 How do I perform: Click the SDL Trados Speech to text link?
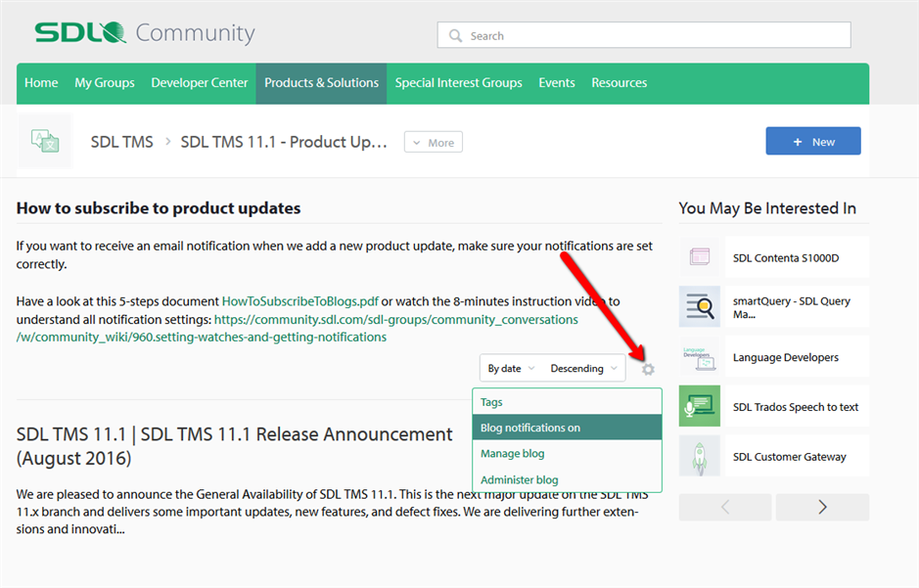(x=796, y=407)
